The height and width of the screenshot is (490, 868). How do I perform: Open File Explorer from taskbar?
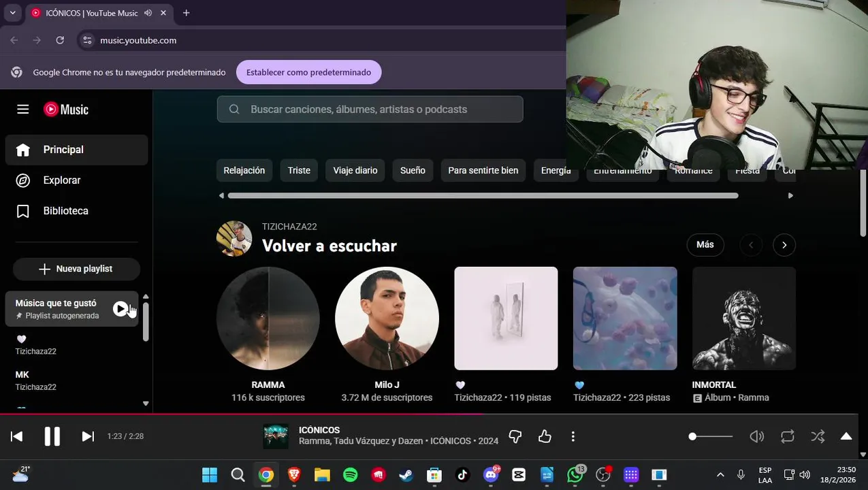(x=322, y=475)
